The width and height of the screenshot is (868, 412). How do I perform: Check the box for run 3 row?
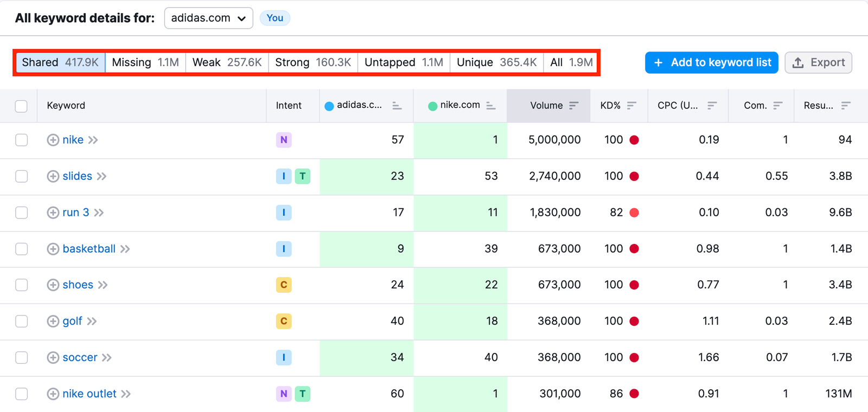[21, 213]
